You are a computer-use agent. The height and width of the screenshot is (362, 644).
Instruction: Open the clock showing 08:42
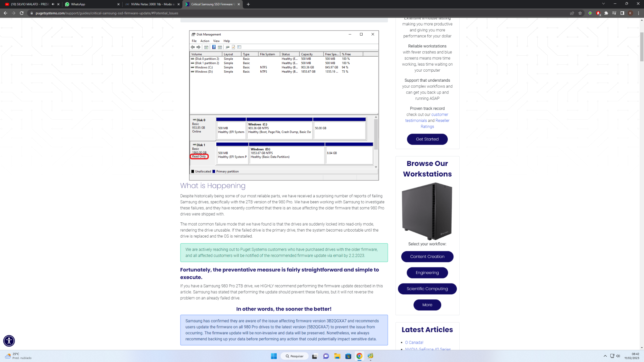[x=632, y=356]
